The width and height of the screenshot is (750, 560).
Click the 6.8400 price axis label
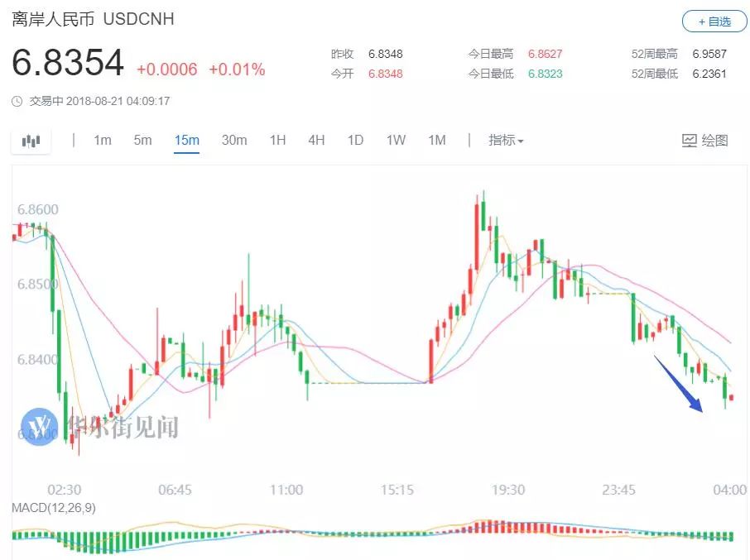(38, 359)
